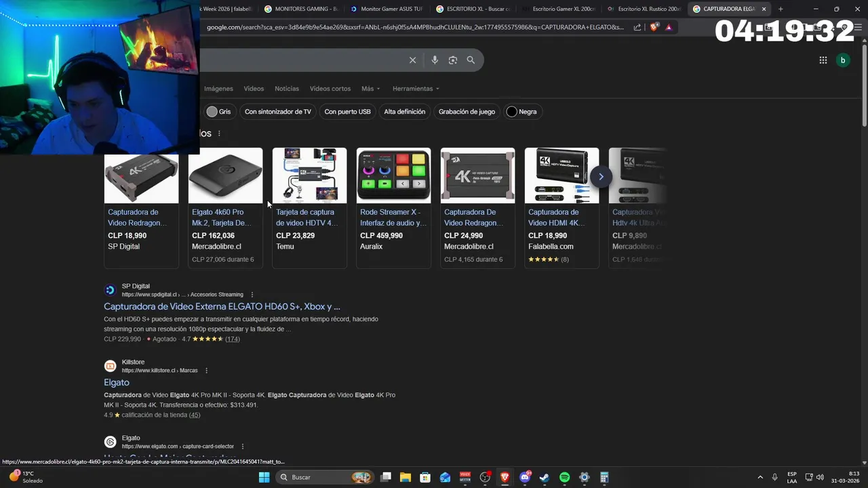Click the Rode Streamer X product image
The height and width of the screenshot is (488, 868).
393,176
